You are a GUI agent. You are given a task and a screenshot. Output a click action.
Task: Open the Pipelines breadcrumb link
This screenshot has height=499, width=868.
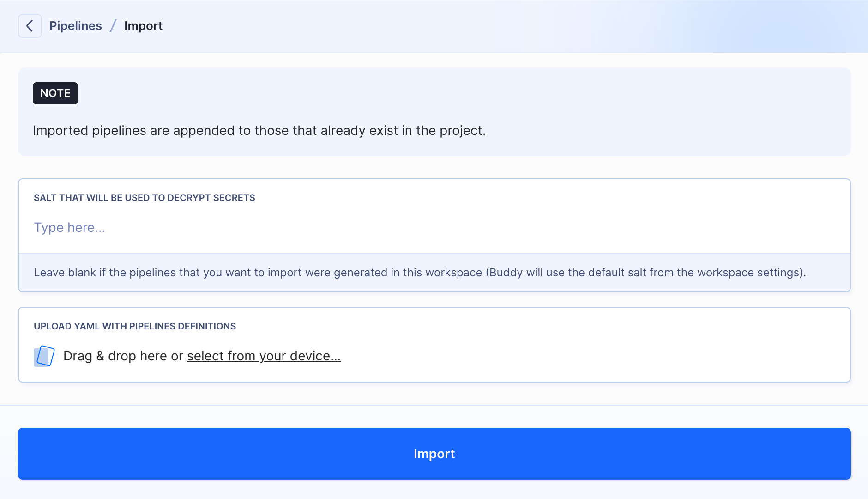click(x=76, y=26)
